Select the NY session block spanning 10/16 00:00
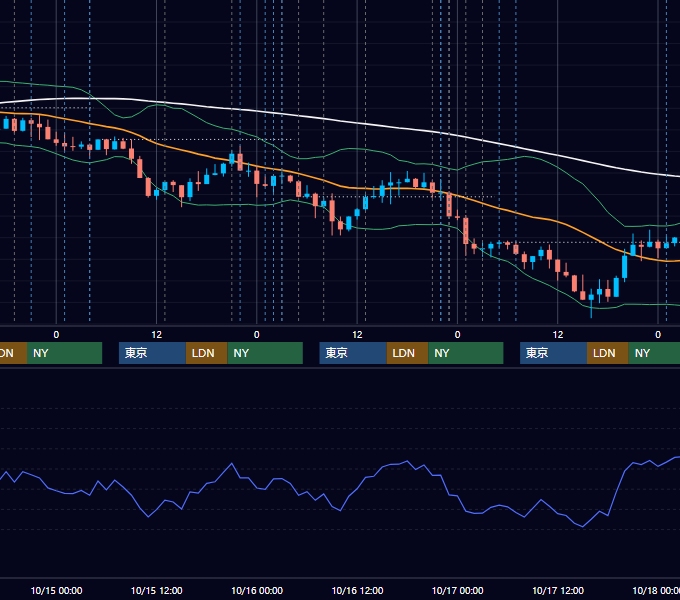This screenshot has height=600, width=680. coord(265,353)
